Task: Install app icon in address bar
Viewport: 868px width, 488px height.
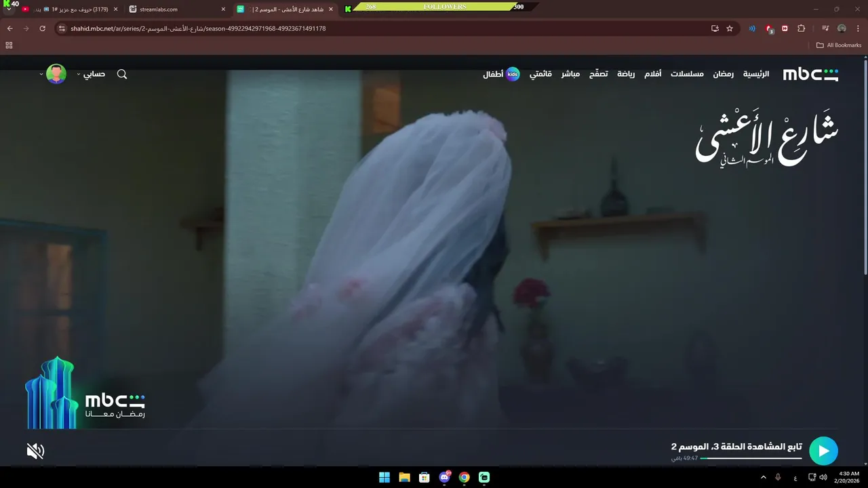Action: point(715,28)
